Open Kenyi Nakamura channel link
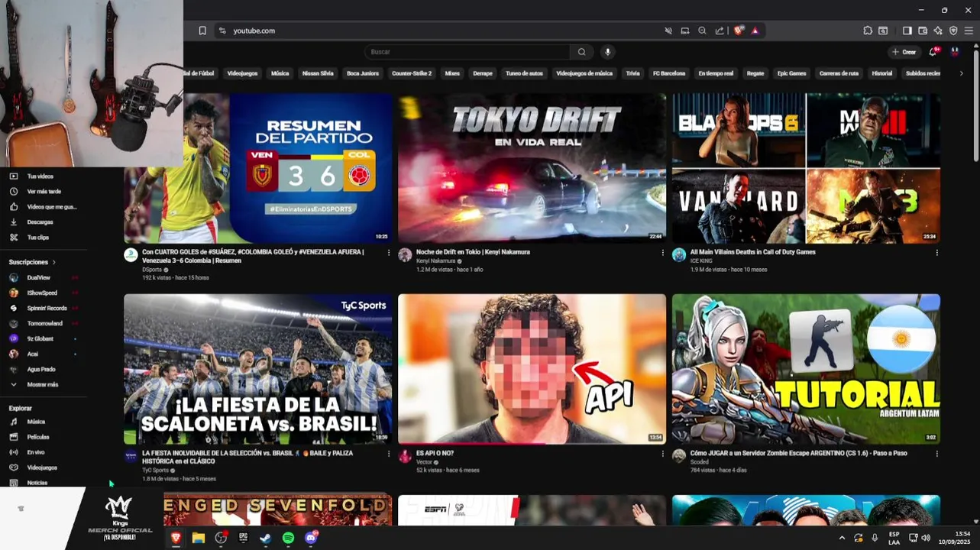The image size is (980, 550). (435, 261)
